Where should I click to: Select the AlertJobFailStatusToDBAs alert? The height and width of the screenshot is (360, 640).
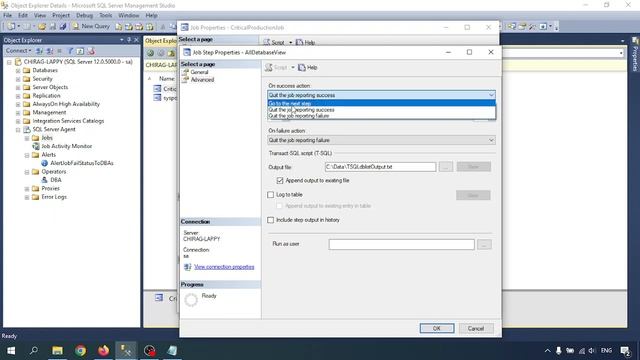coord(82,163)
